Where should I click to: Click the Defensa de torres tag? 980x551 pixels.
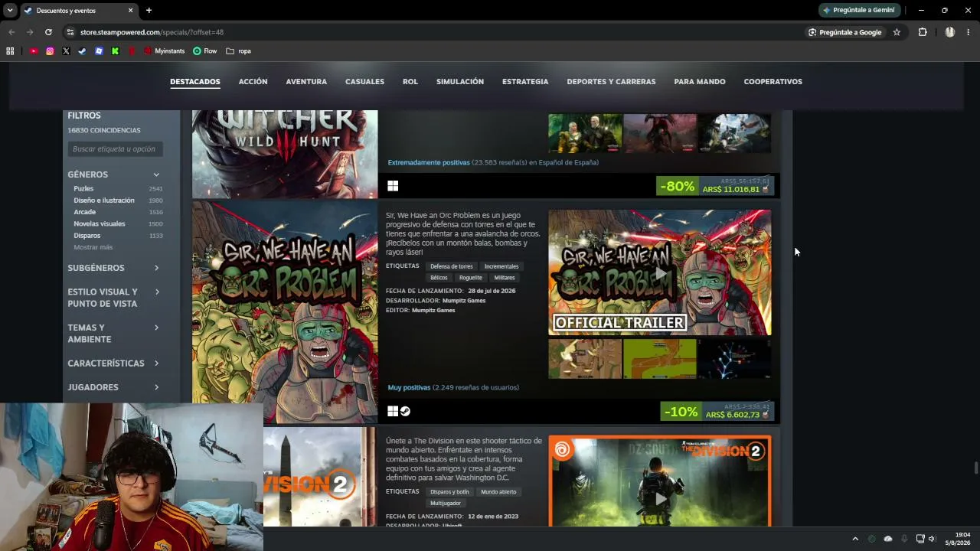[x=452, y=266]
